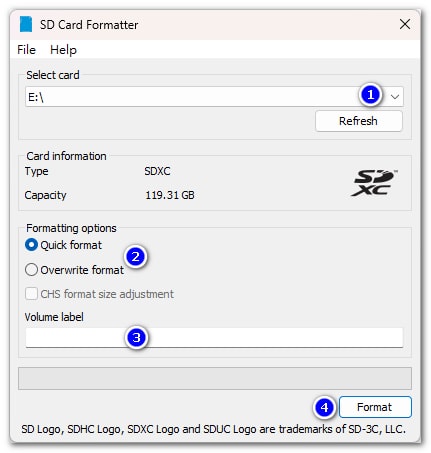
Task: Click the SD-3C trademark notice text
Action: point(214,429)
